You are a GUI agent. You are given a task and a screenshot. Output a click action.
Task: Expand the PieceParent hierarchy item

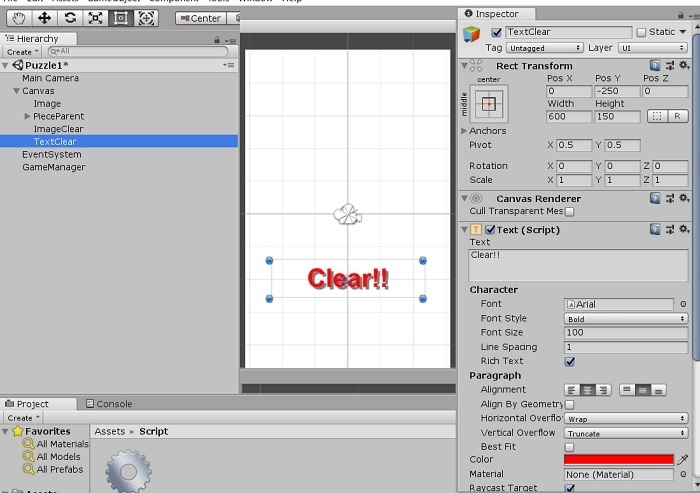pos(27,116)
